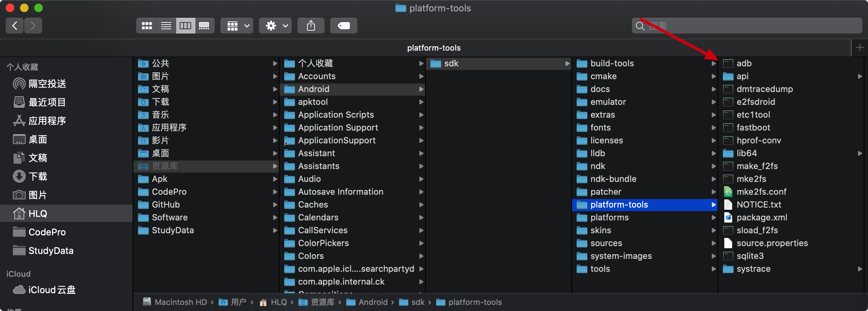Add a new tab with plus button
The height and width of the screenshot is (311, 868).
[x=859, y=48]
